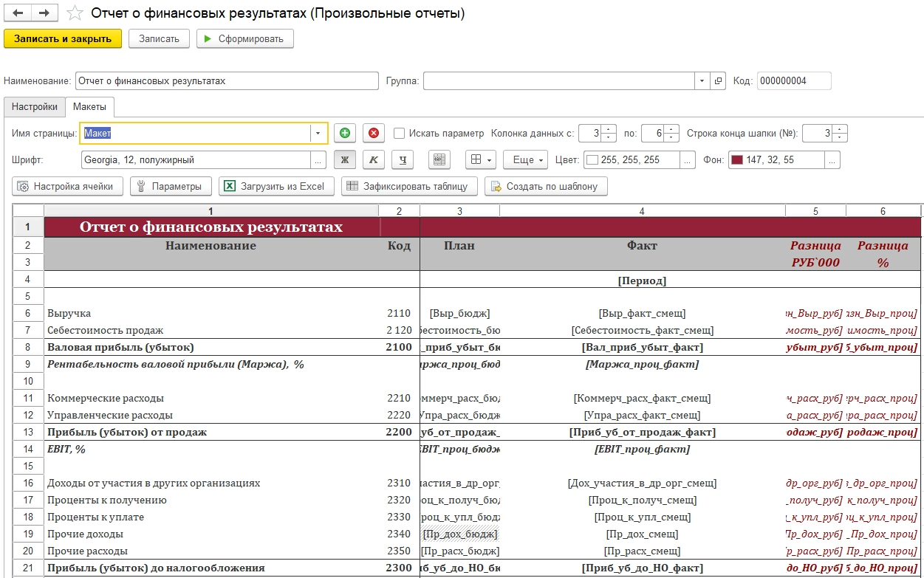Expand the Еще menu
This screenshot has width=924, height=578.
[x=525, y=159]
